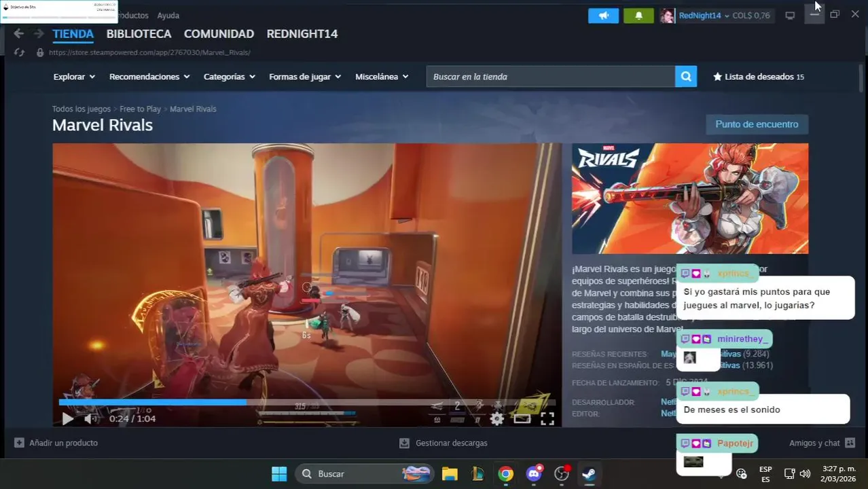Switch the ESP ES keyboard language
The height and width of the screenshot is (489, 868).
point(765,474)
